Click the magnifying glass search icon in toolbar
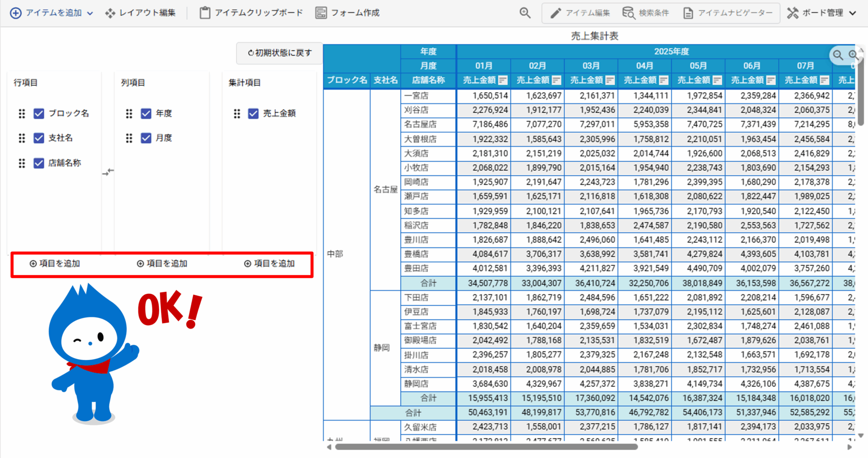The height and width of the screenshot is (458, 868). click(x=525, y=13)
